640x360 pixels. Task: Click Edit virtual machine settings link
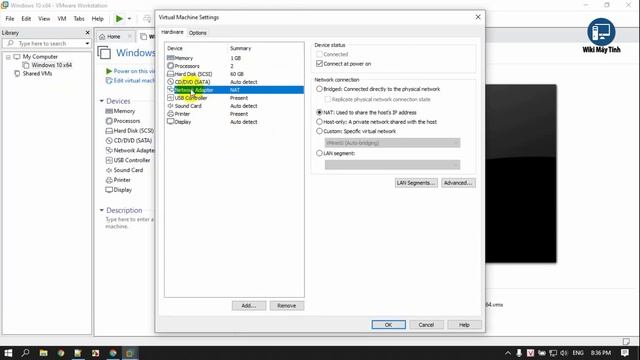(x=131, y=80)
